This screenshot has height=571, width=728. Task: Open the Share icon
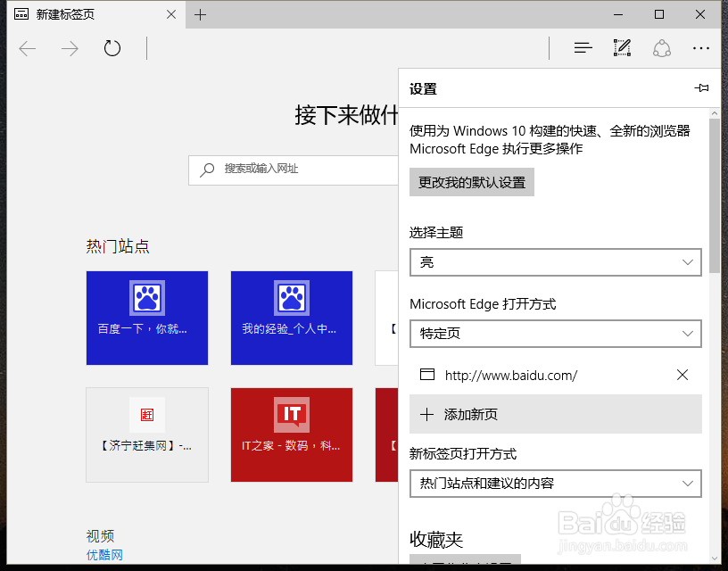[662, 48]
